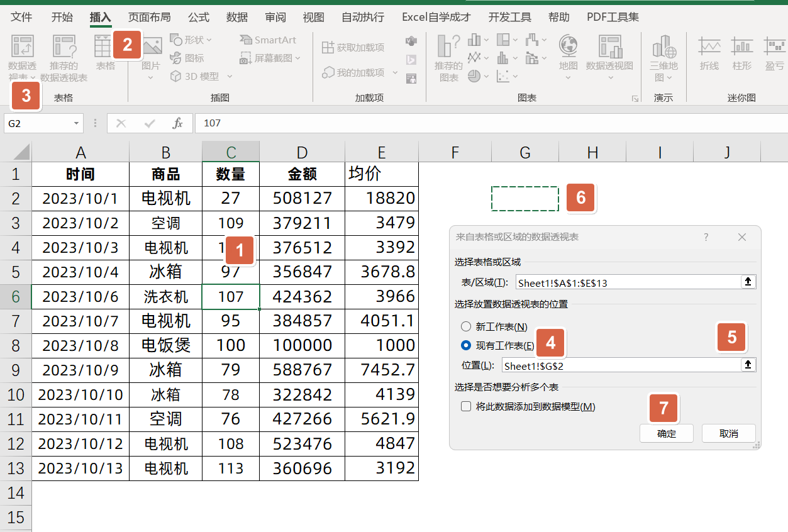Click the Visio Data Visualizer add-in icon

point(411,41)
